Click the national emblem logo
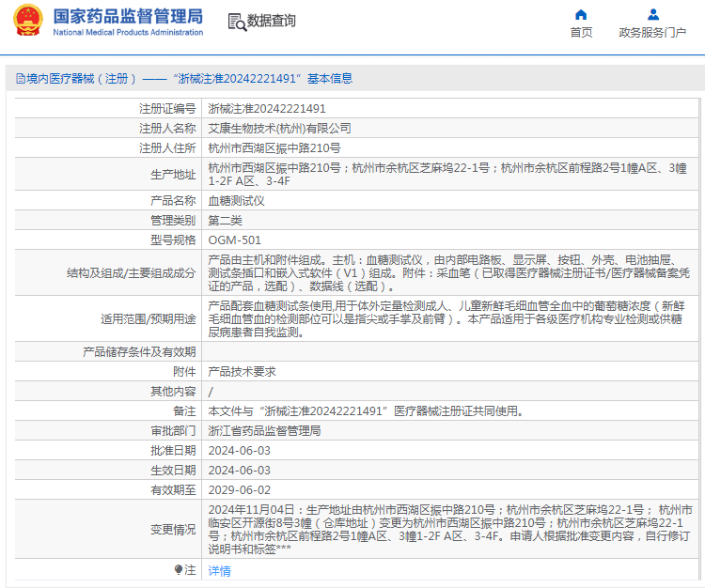Viewport: 705px width, 588px height. [28, 21]
